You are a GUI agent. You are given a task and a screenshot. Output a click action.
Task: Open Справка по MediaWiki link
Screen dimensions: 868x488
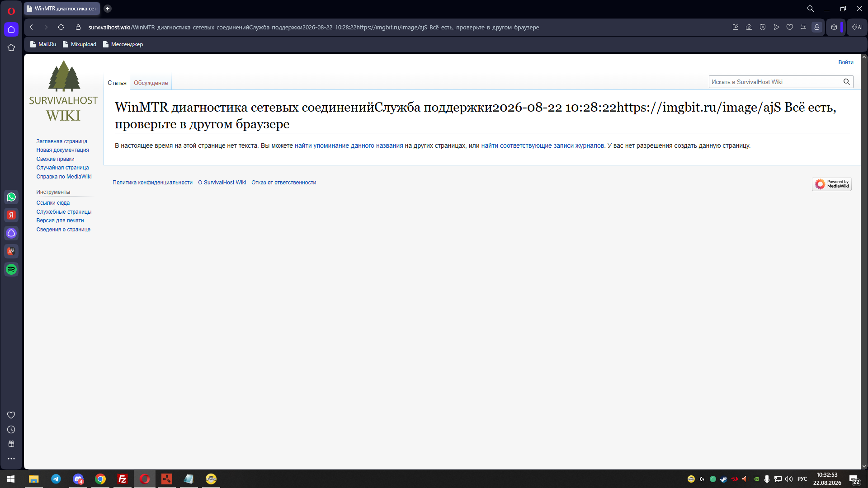coord(64,177)
